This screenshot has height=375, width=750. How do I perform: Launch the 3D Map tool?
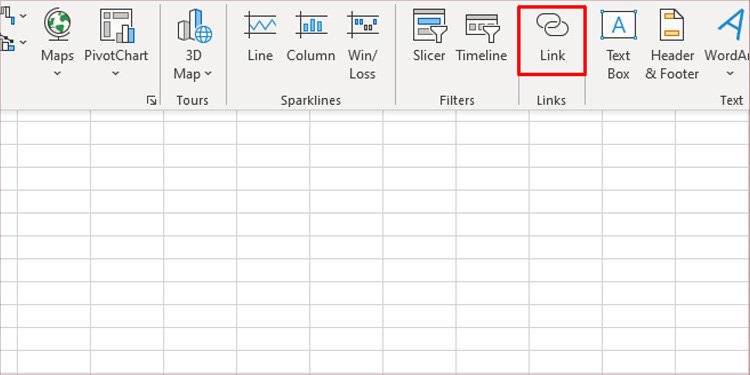click(193, 45)
